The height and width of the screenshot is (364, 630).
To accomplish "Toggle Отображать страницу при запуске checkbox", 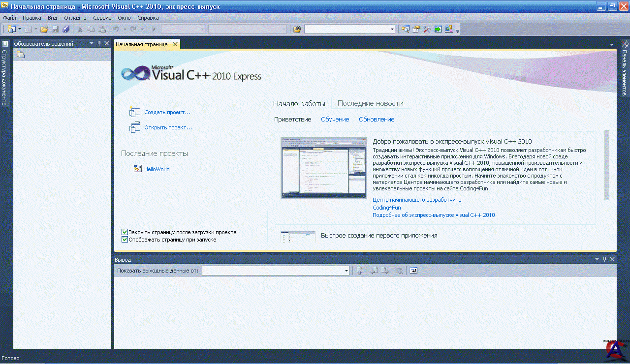I will point(125,240).
